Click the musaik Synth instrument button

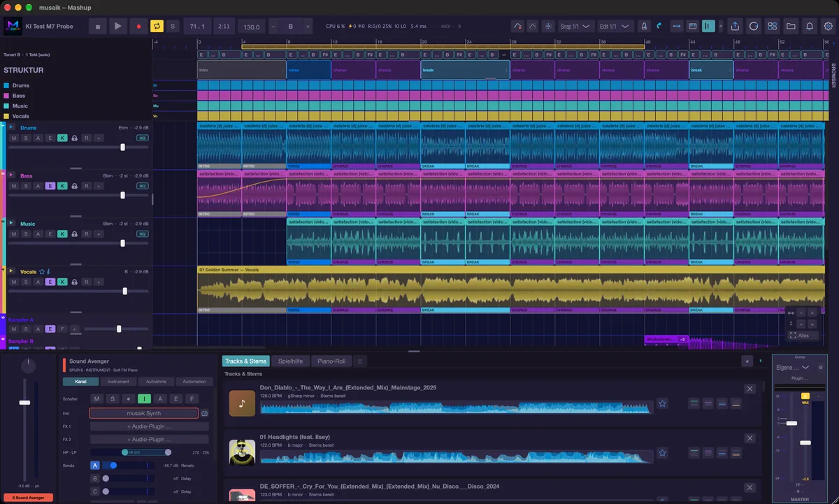tap(144, 413)
